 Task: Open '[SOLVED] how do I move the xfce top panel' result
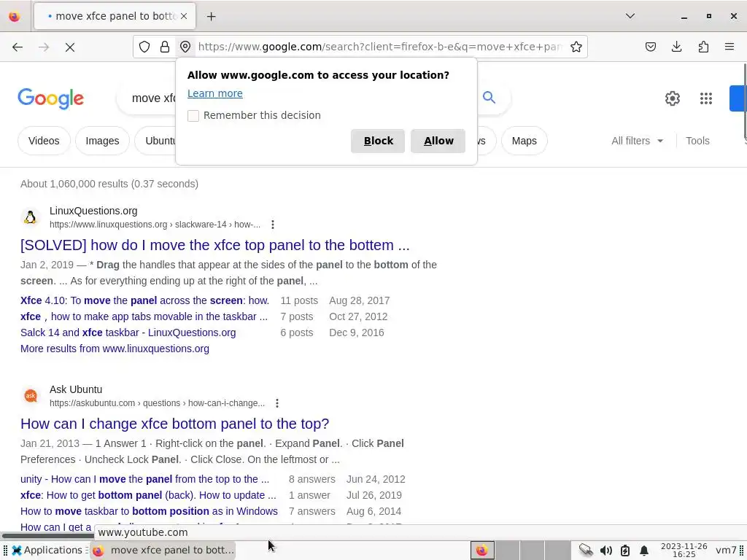215,245
